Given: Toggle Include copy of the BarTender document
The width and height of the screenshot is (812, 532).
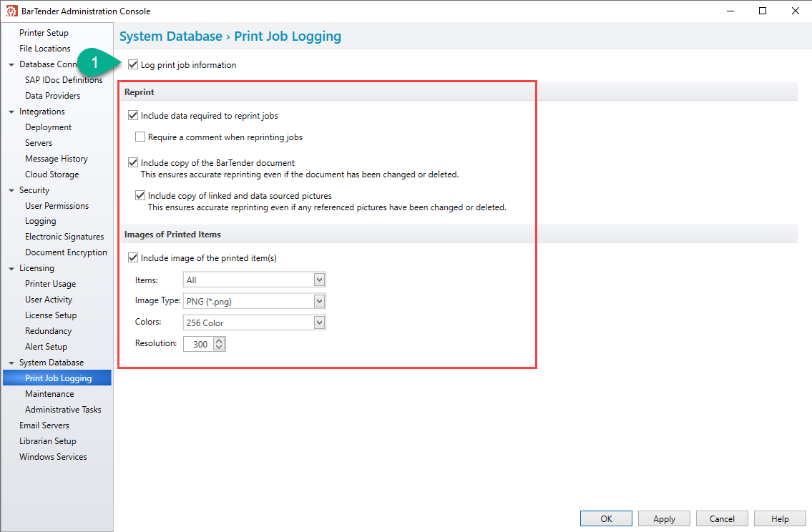Looking at the screenshot, I should pyautogui.click(x=133, y=162).
